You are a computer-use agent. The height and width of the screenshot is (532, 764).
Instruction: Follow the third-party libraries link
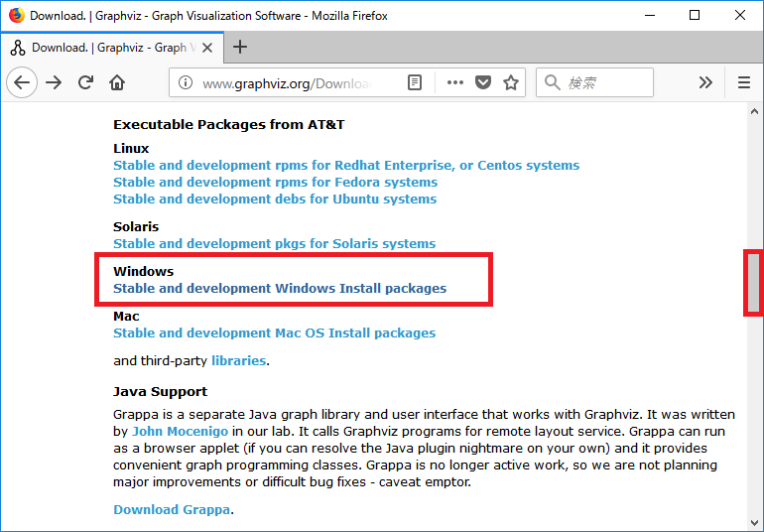(x=239, y=361)
